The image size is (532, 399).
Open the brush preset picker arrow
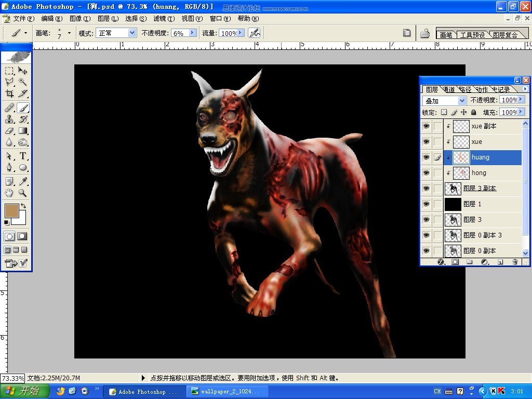(x=69, y=33)
